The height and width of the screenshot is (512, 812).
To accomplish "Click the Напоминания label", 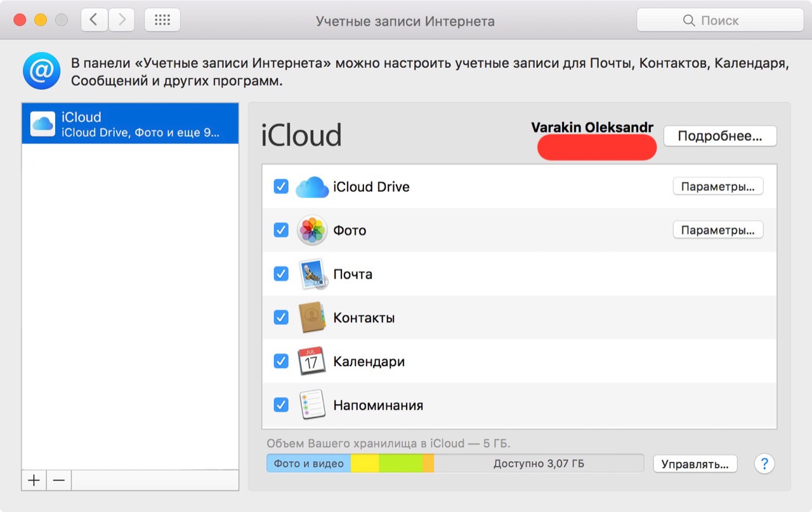I will [x=378, y=405].
